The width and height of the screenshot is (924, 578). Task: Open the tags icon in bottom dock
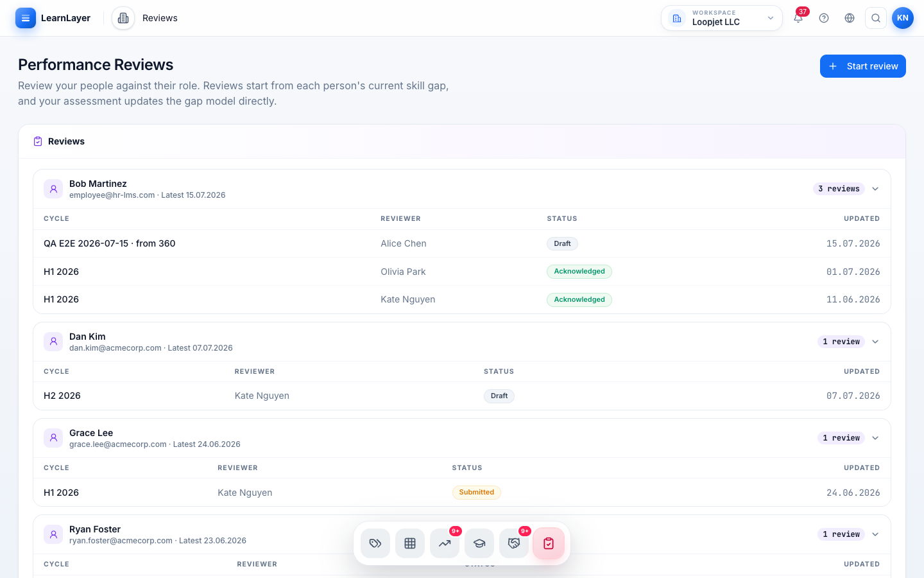[375, 543]
